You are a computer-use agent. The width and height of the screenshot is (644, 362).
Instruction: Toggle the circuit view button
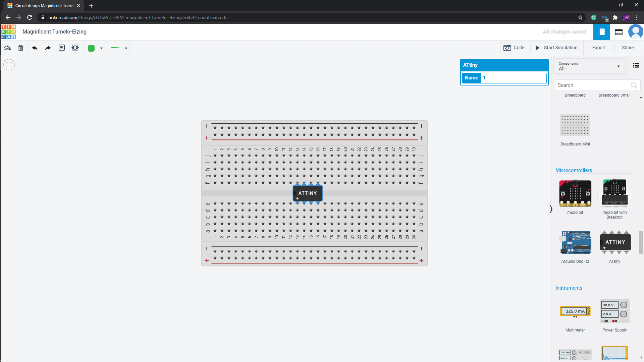click(601, 32)
